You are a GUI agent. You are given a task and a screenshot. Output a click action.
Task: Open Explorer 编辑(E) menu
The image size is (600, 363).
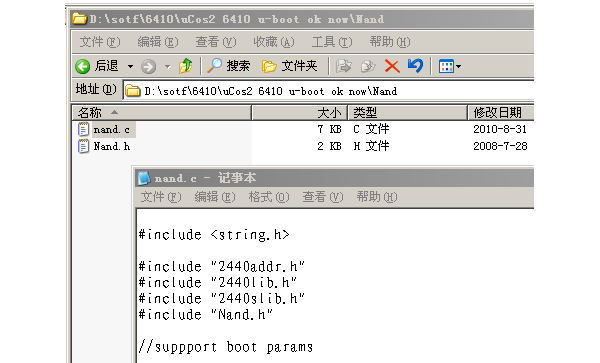(158, 42)
